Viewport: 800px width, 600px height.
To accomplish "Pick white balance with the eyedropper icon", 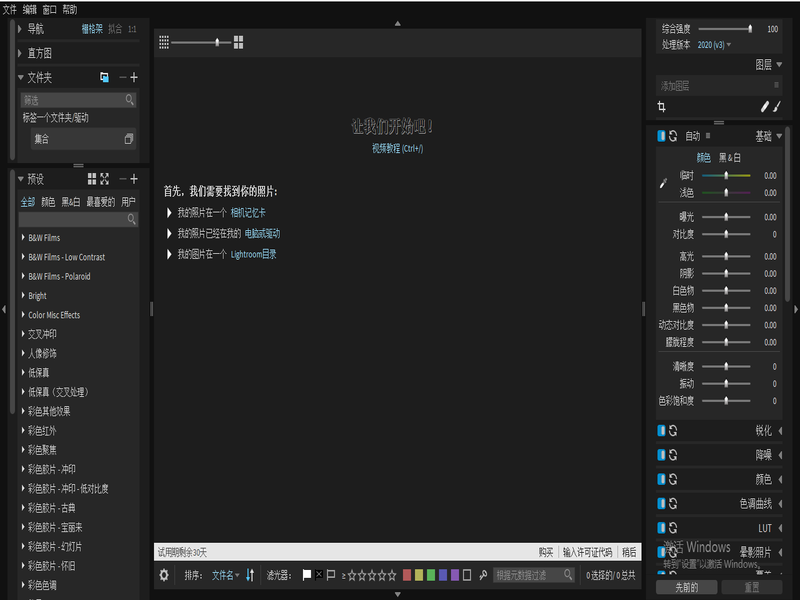I will (x=663, y=183).
